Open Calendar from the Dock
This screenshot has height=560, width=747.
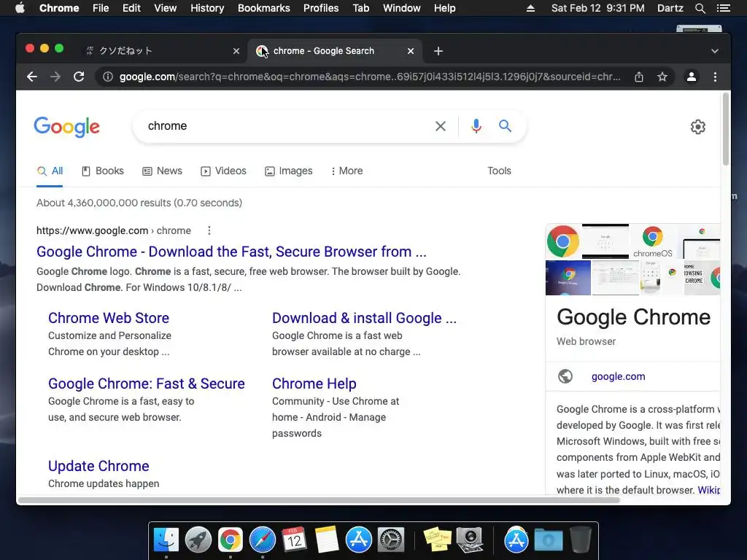tap(295, 540)
